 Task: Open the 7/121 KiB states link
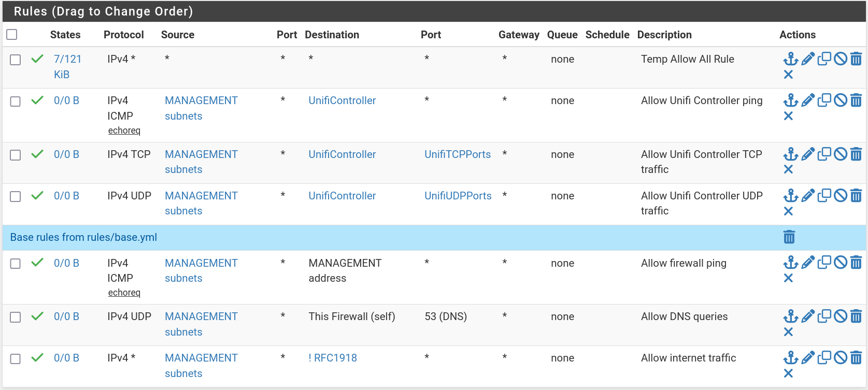68,67
